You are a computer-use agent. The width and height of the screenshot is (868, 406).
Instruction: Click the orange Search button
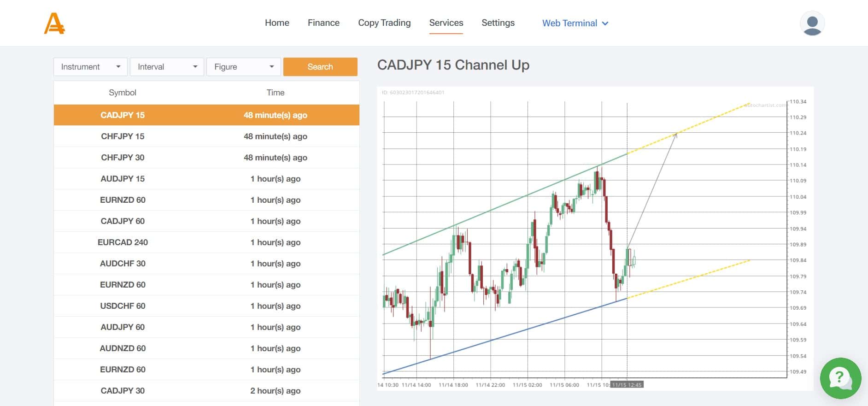[x=320, y=67]
